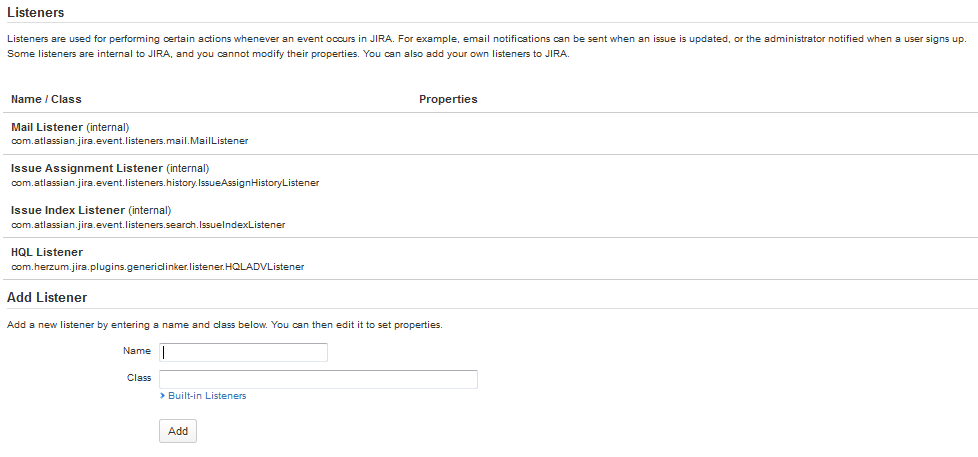Expand the Built-in Listeners list
This screenshot has width=978, height=457.
207,396
